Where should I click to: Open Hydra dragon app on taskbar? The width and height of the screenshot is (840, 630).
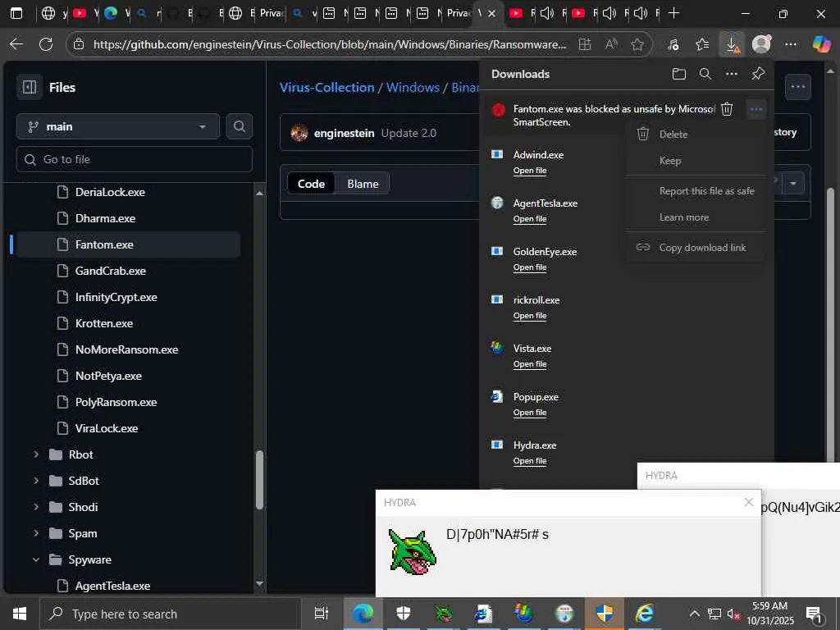pyautogui.click(x=443, y=614)
